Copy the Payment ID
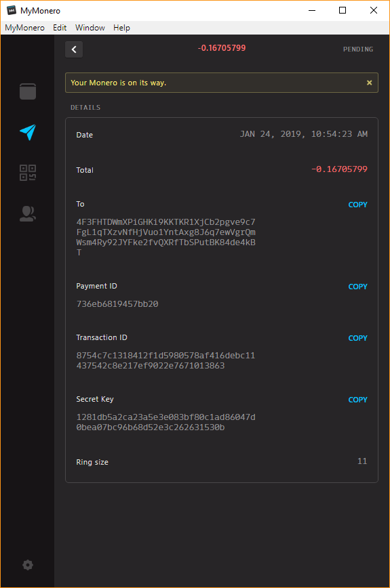The image size is (390, 588). pos(357,287)
